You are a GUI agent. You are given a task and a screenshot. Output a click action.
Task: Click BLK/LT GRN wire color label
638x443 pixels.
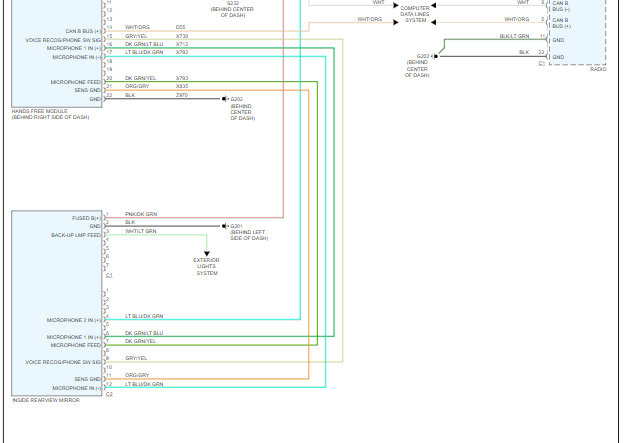click(x=514, y=36)
